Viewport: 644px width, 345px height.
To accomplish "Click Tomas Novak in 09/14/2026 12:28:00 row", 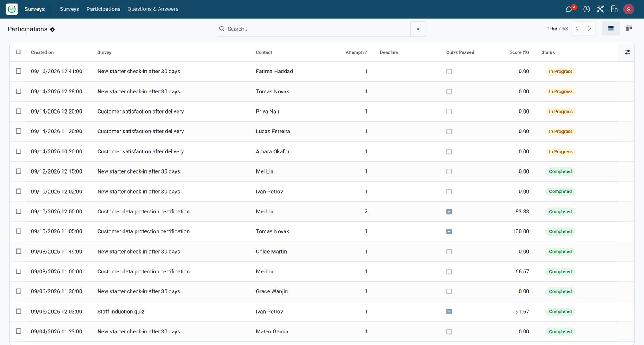I will (272, 91).
